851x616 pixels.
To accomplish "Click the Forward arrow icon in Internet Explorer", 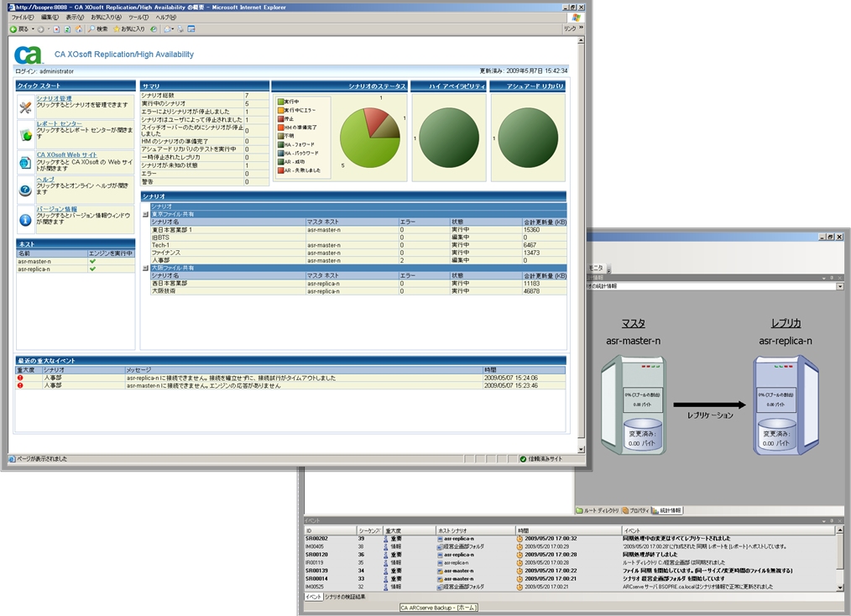I will coord(41,29).
